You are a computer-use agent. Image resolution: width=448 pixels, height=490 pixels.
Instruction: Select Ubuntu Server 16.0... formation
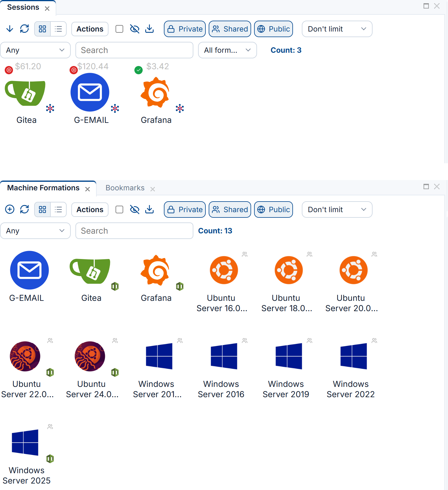(224, 270)
